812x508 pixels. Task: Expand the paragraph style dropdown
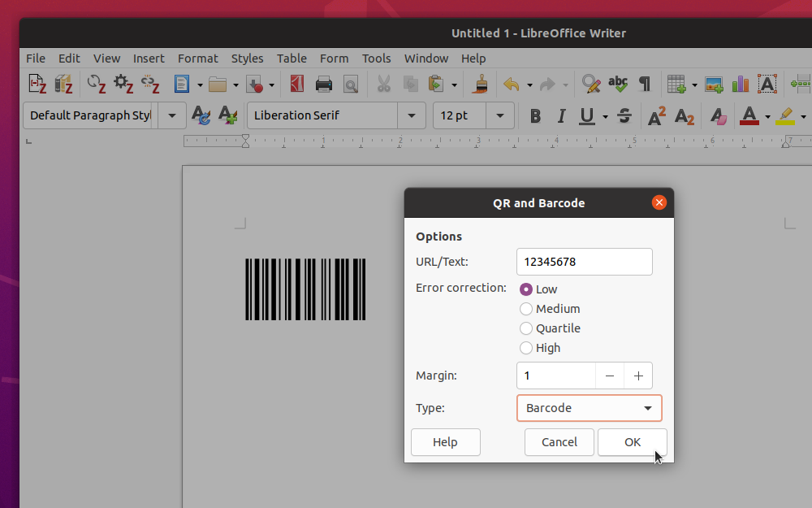coord(171,115)
